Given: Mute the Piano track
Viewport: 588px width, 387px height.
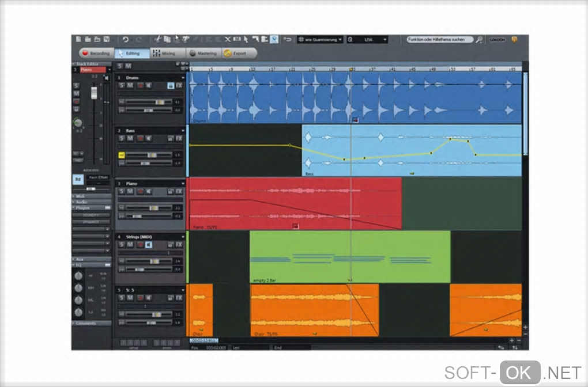Looking at the screenshot, I should click(130, 191).
